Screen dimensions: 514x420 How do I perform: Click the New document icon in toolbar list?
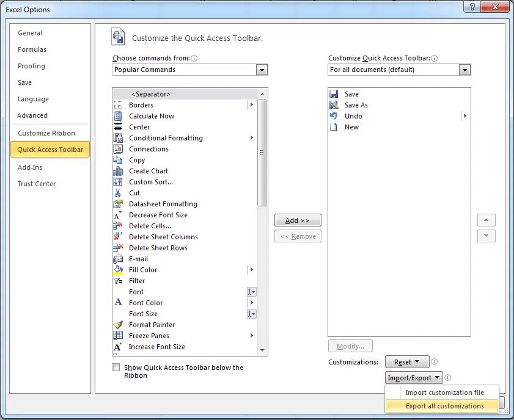pos(334,127)
